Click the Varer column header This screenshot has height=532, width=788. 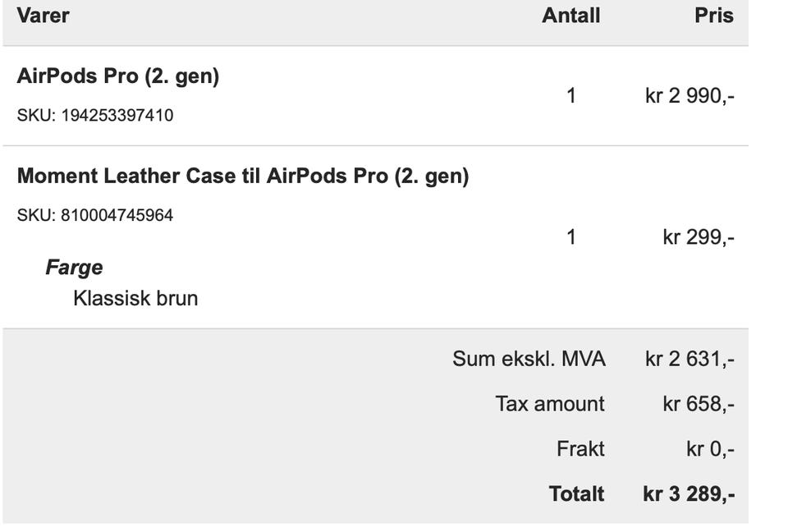click(44, 16)
